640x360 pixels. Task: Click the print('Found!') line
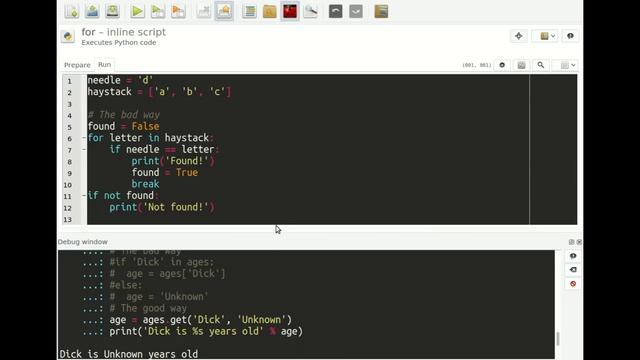pos(173,161)
